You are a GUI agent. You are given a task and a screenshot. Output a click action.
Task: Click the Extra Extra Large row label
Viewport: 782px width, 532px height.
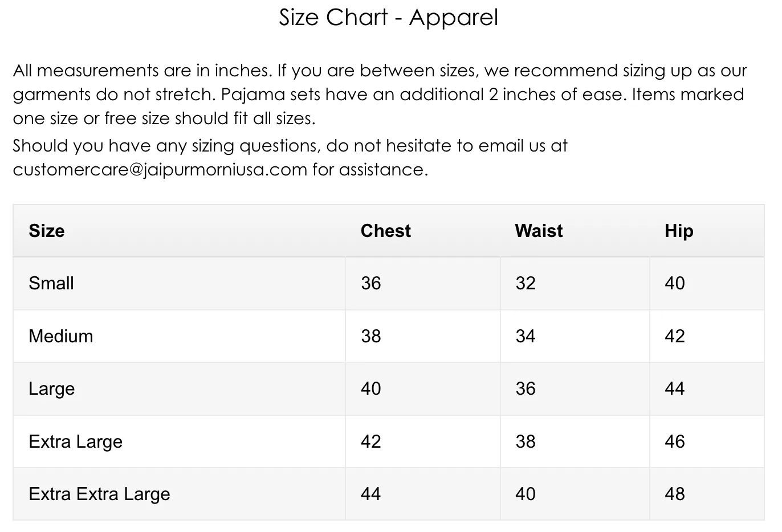pos(99,494)
